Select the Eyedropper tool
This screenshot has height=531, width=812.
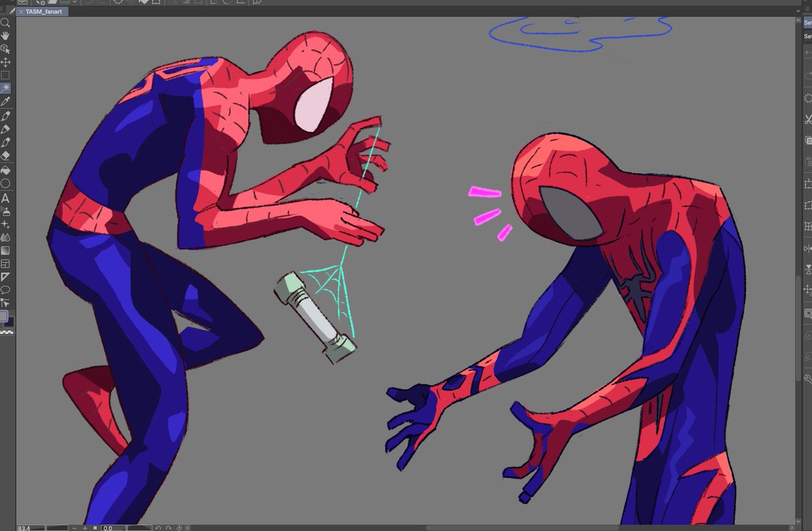click(x=5, y=101)
